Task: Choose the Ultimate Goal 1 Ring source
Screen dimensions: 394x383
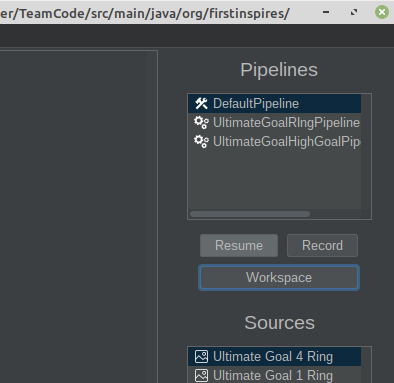Action: (x=274, y=375)
